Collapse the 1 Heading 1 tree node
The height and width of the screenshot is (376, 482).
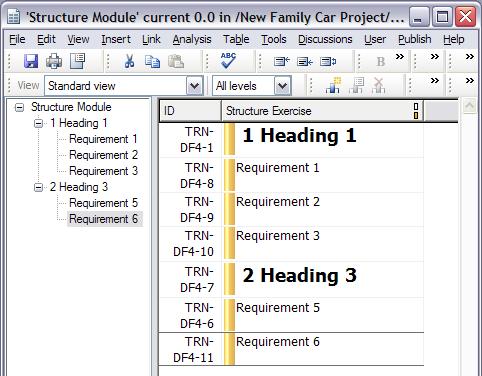39,123
